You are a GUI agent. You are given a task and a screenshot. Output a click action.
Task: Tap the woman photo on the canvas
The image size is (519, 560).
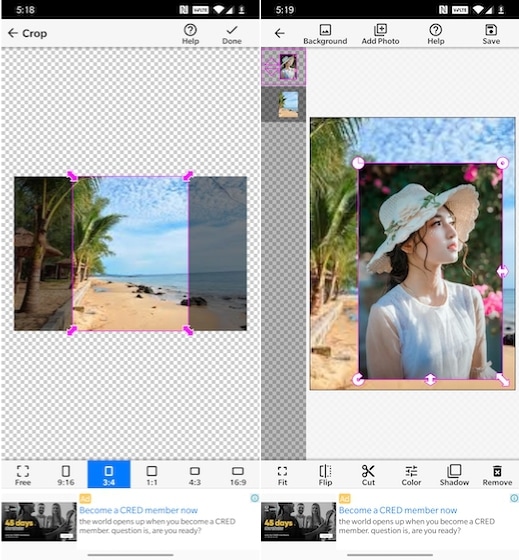(x=430, y=271)
